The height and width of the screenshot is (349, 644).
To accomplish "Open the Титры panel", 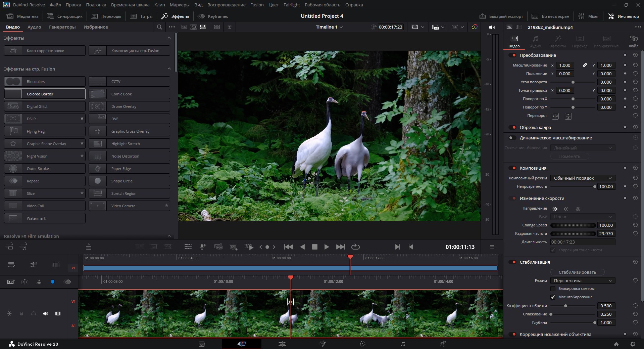I will [141, 16].
